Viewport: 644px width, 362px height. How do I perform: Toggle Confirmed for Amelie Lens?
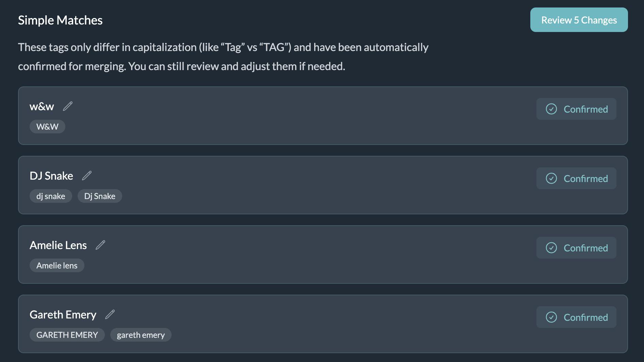pyautogui.click(x=576, y=248)
